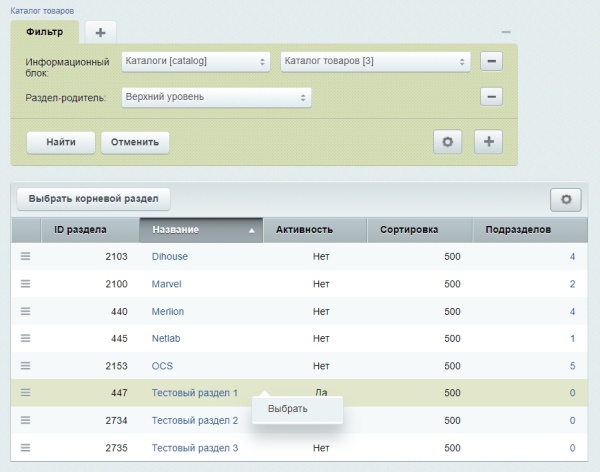Open the Верхний уровень dropdown

pyautogui.click(x=215, y=98)
